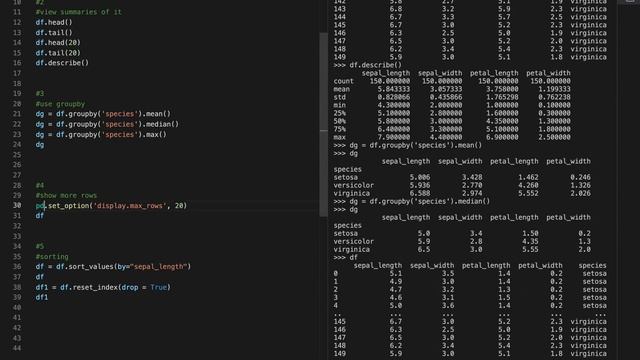Click the '75%' row in describe output
The image size is (640, 360).
pyautogui.click(x=452, y=129)
